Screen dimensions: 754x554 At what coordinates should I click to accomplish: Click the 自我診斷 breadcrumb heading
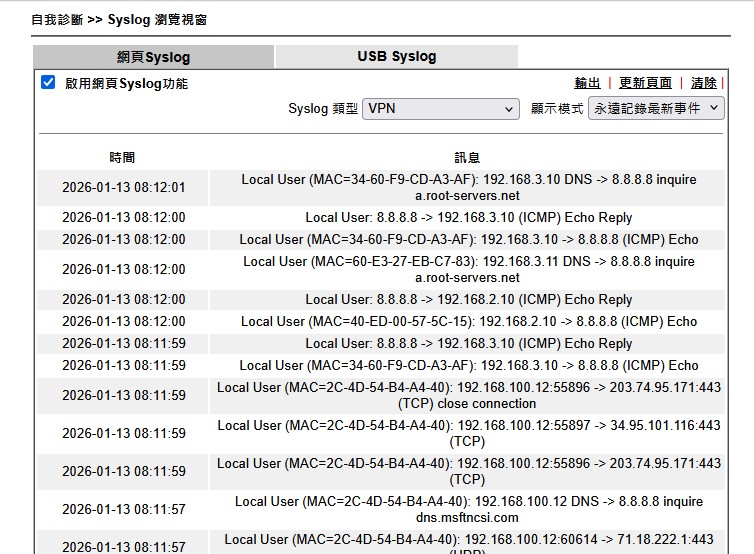click(x=57, y=19)
